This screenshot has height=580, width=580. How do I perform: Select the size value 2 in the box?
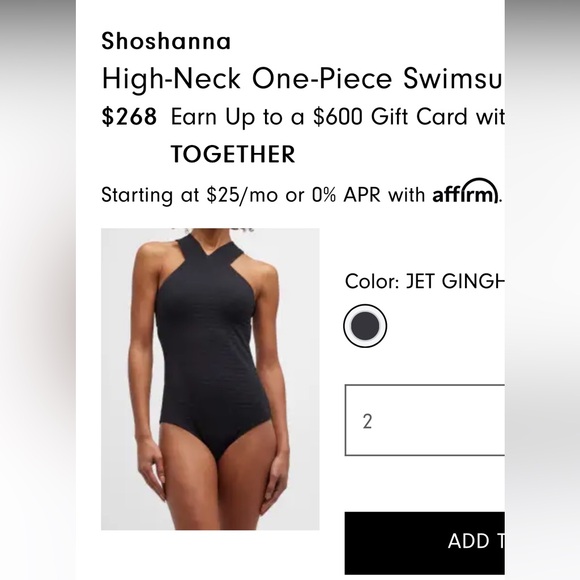[367, 421]
